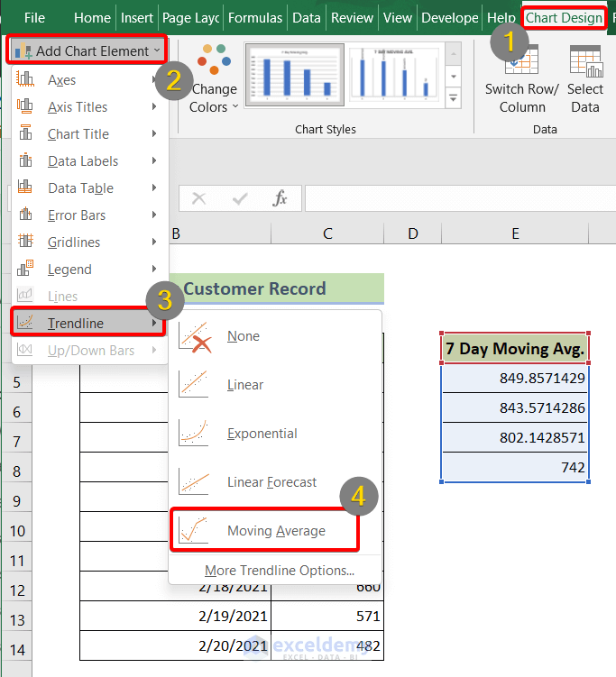Select the first chart style thumbnail
Image resolution: width=616 pixels, height=677 pixels.
[295, 74]
